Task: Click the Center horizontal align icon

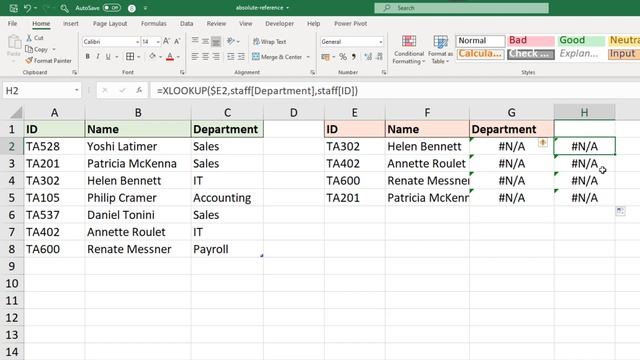Action: tap(205, 57)
